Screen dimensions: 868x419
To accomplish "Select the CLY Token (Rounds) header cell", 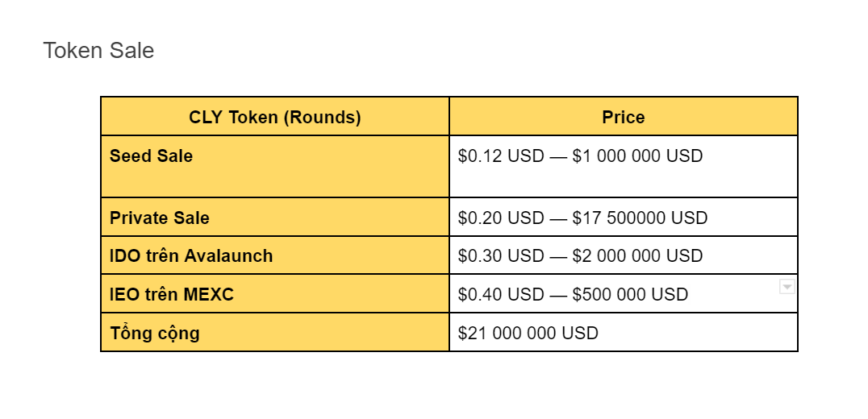I will pyautogui.click(x=274, y=117).
